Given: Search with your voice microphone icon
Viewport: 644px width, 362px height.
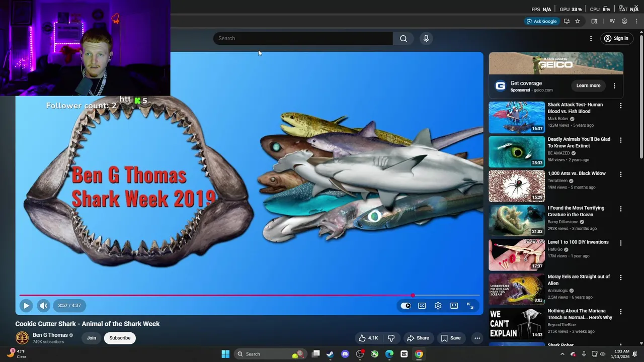Looking at the screenshot, I should pyautogui.click(x=426, y=38).
